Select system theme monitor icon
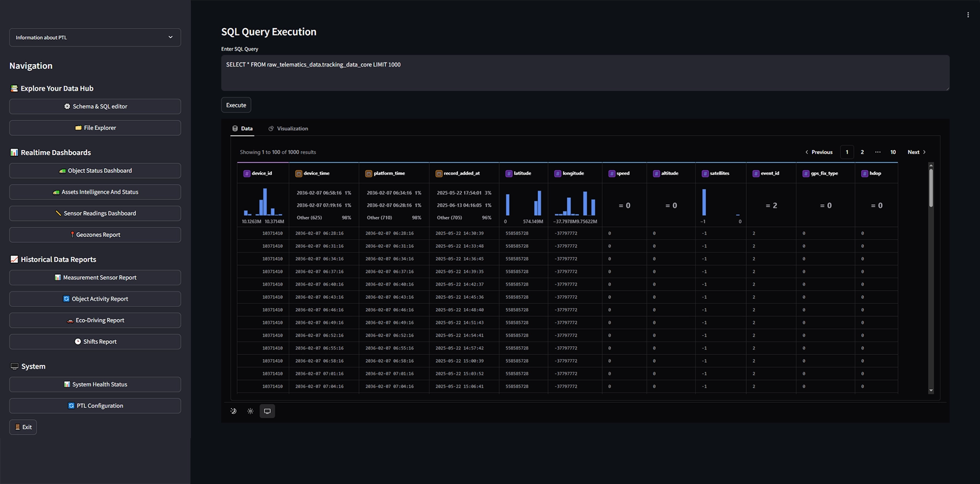The image size is (980, 484). 267,411
